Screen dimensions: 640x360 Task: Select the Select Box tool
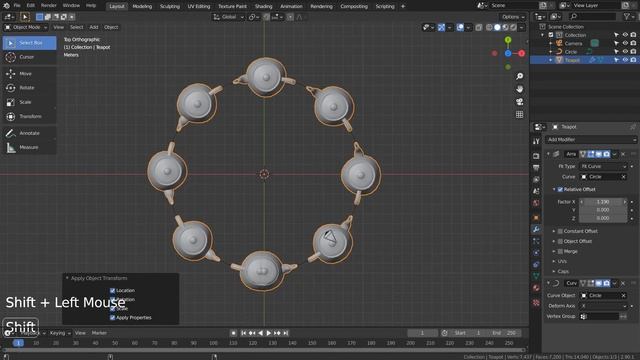(x=29, y=43)
